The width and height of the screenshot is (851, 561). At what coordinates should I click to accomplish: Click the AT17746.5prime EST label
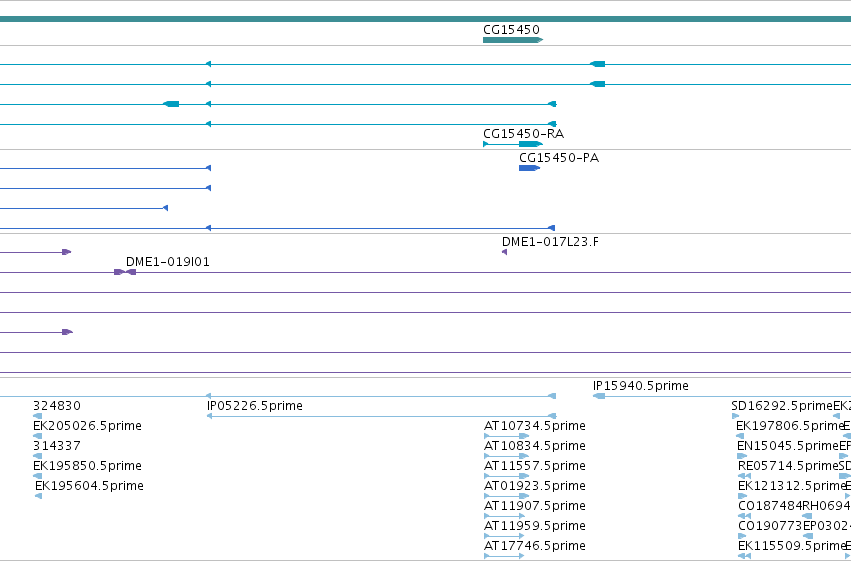click(x=535, y=546)
